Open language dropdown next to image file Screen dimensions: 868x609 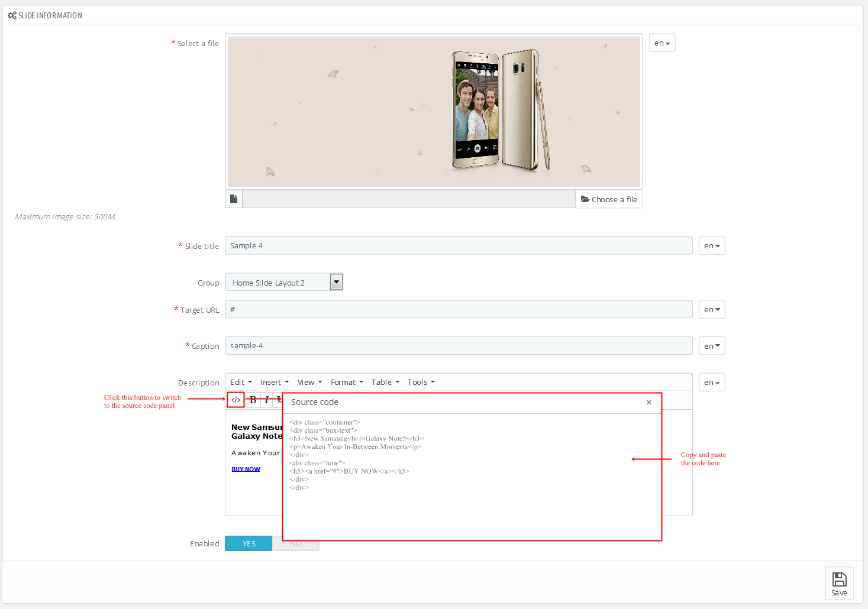(662, 43)
